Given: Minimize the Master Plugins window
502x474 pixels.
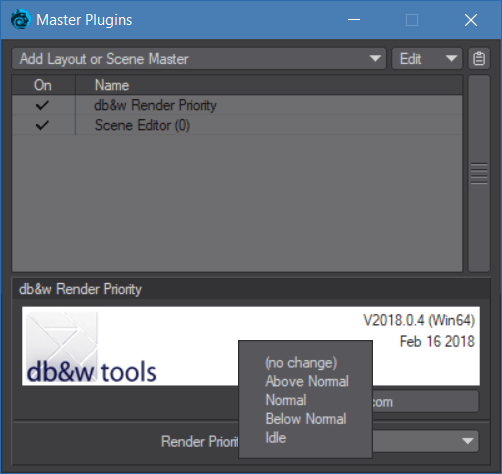Looking at the screenshot, I should pyautogui.click(x=354, y=20).
